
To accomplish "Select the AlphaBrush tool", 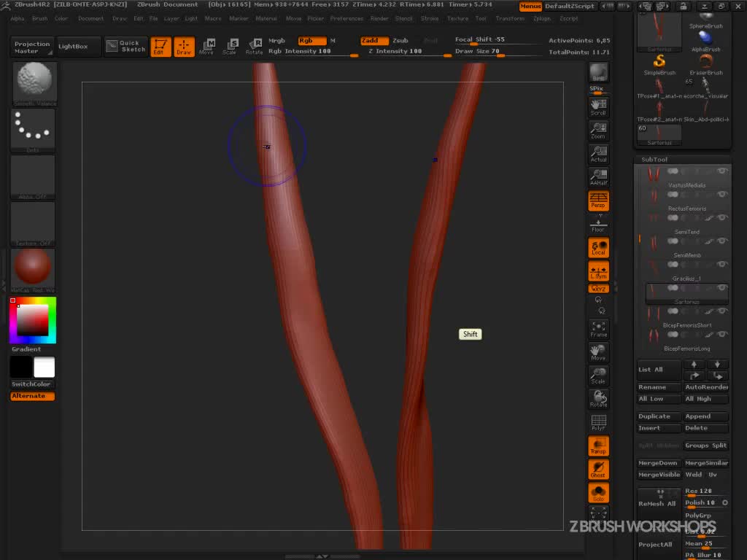I will (706, 42).
